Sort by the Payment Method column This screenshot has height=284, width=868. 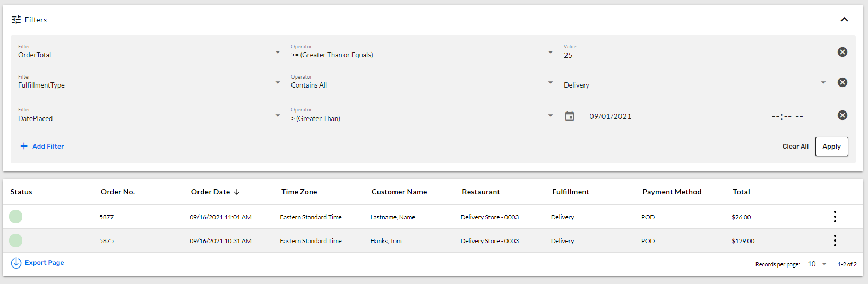pyautogui.click(x=672, y=192)
